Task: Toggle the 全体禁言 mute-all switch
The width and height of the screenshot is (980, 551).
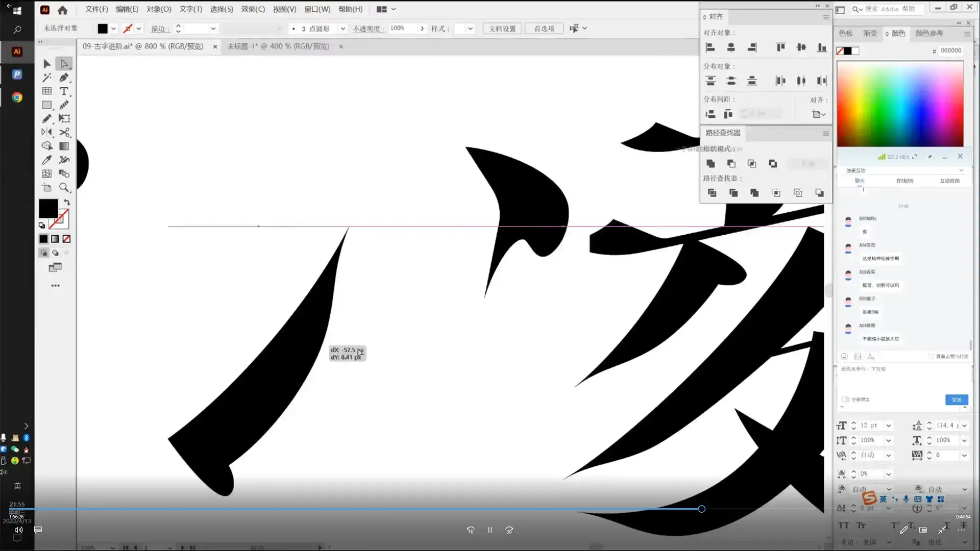Action: point(845,399)
